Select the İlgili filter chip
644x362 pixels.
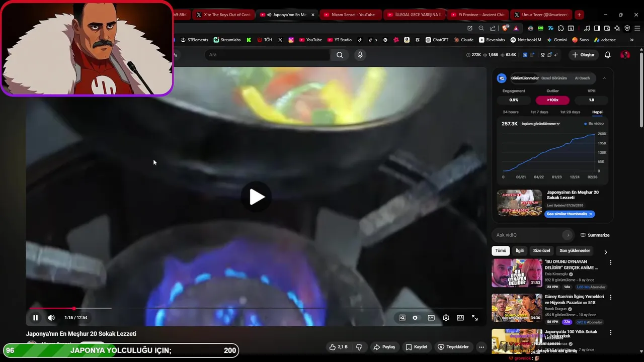click(519, 251)
